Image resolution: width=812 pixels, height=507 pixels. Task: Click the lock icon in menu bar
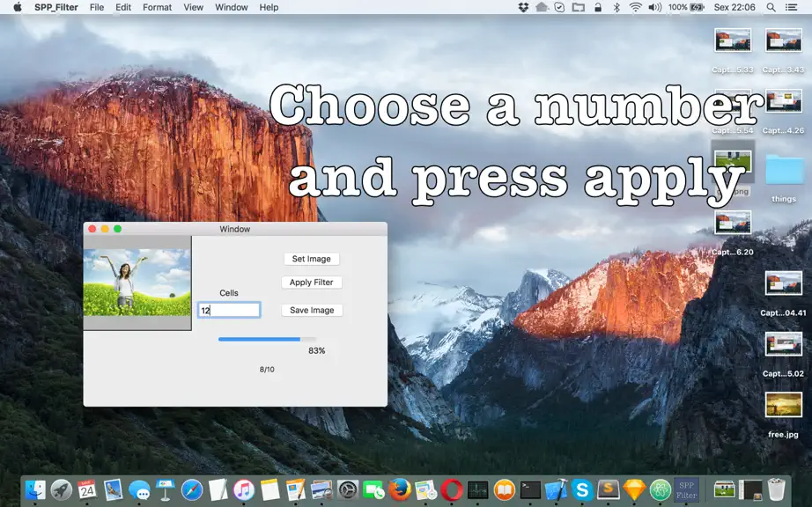[x=598, y=7]
